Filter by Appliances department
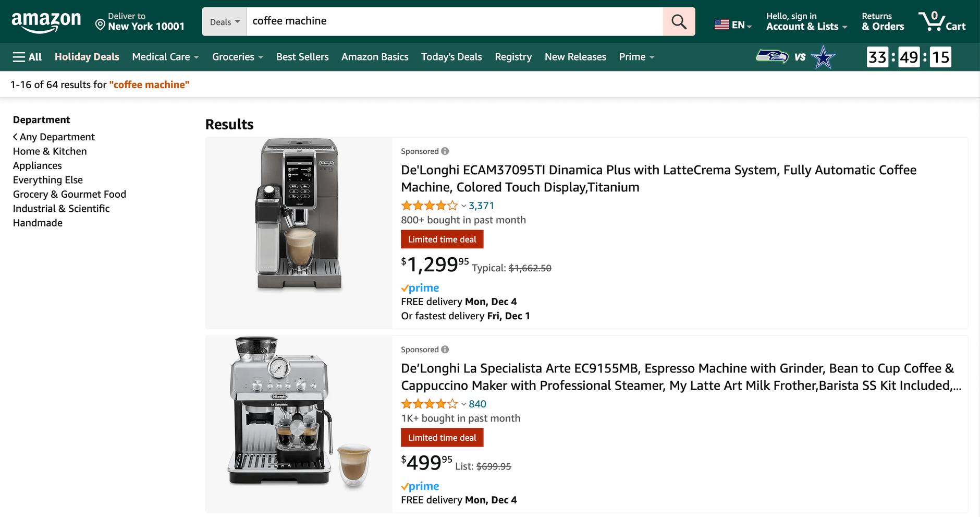980x517 pixels. [x=38, y=165]
